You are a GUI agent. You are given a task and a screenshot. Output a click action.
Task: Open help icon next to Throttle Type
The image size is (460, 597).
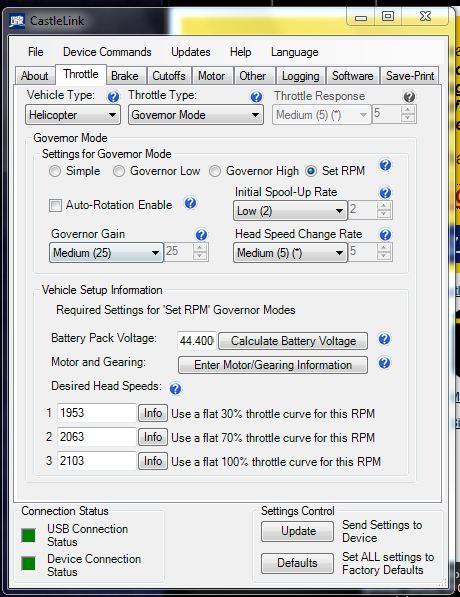coord(256,97)
